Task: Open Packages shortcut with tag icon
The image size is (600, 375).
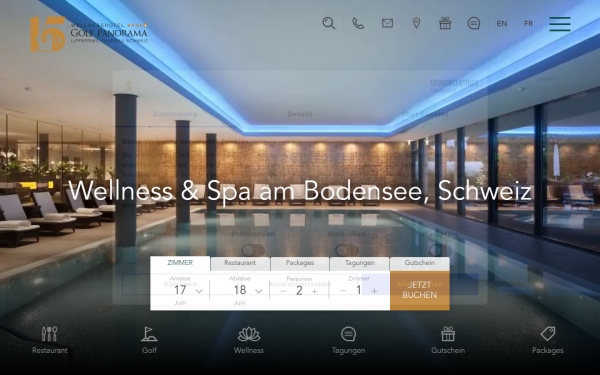Action: click(x=548, y=340)
